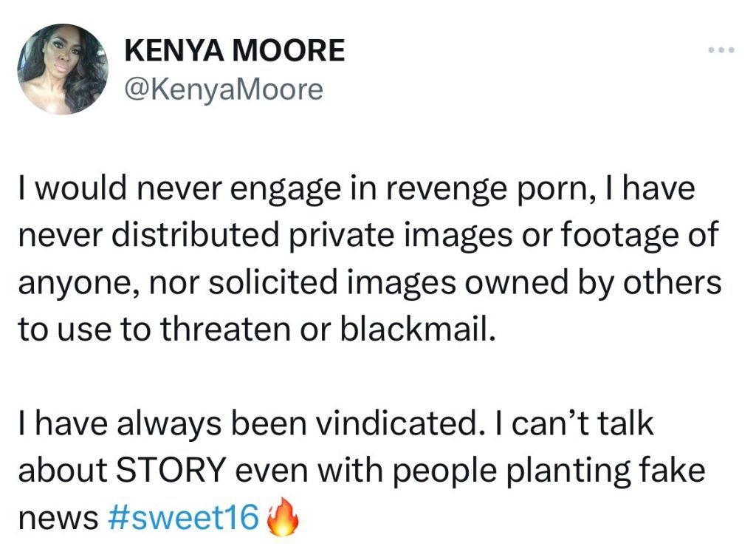Open Kenya Moore's profile via her name
The width and height of the screenshot is (756, 549).
[235, 50]
